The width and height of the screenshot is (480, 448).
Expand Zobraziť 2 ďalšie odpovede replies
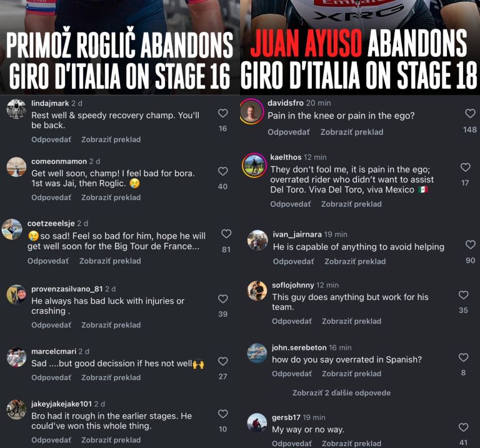tap(341, 393)
